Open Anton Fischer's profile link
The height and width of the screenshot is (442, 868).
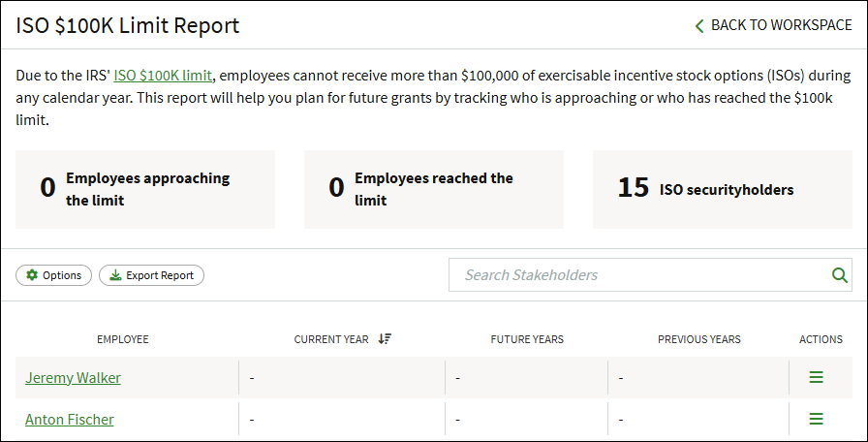[69, 420]
